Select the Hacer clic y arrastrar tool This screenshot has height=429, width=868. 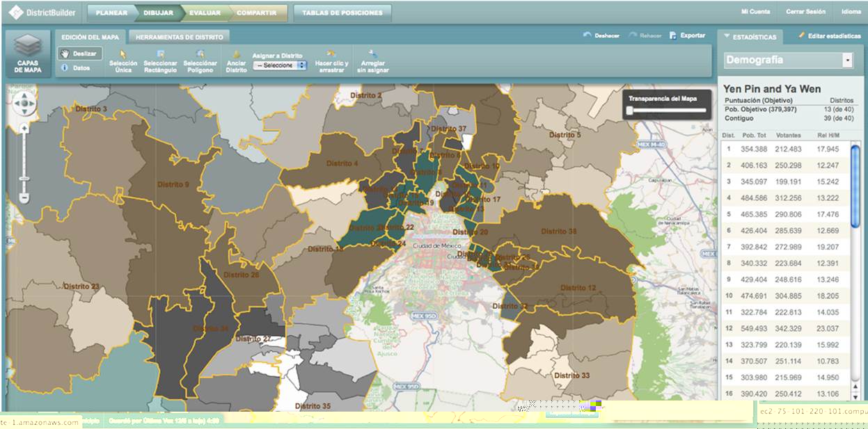click(x=332, y=61)
